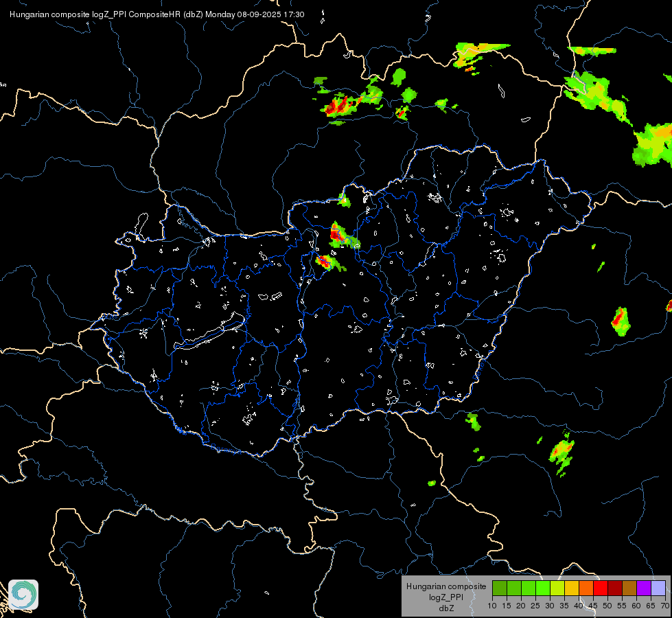Select the 20–25 dBZ green legend swatch
Image resolution: width=672 pixels, height=618 pixels.
pyautogui.click(x=529, y=588)
